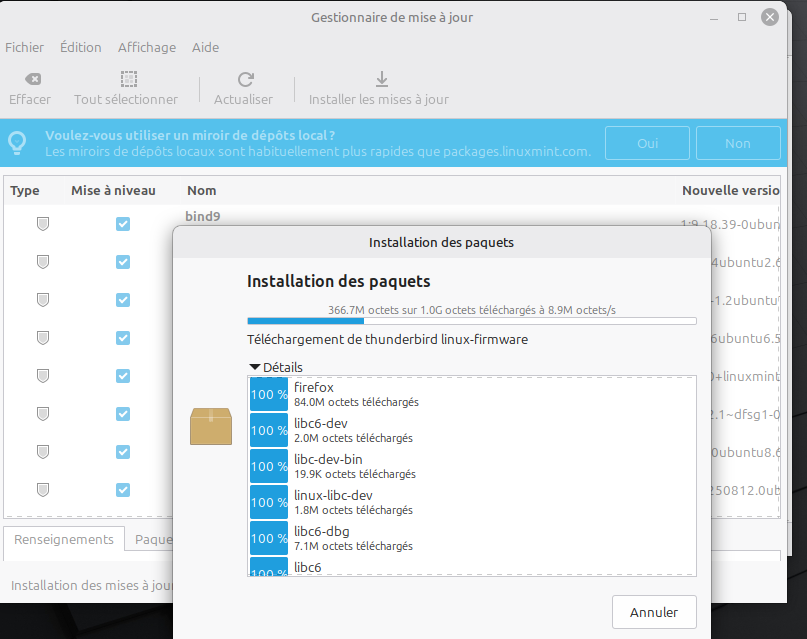Image resolution: width=807 pixels, height=639 pixels.
Task: Select the linux-libc-dev entry in details
Action: 472,502
